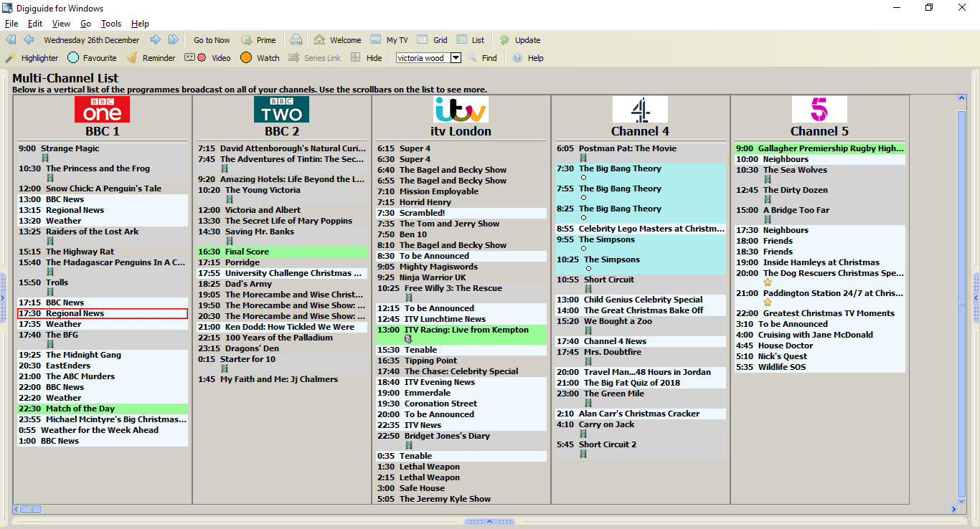Select The Young Victoria on BBC 2

[x=282, y=195]
